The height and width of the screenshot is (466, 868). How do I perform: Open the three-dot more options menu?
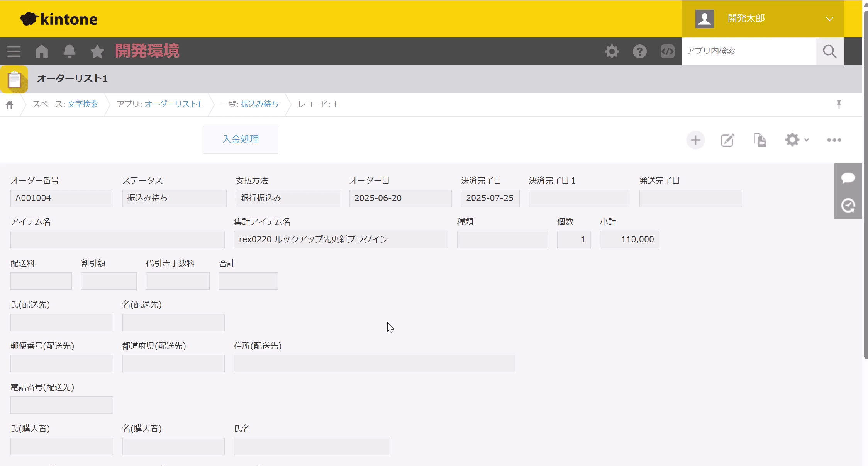pos(834,140)
